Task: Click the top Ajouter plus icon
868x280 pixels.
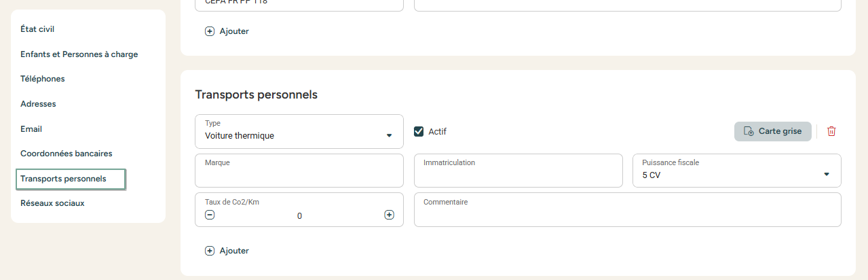Action: click(x=210, y=31)
